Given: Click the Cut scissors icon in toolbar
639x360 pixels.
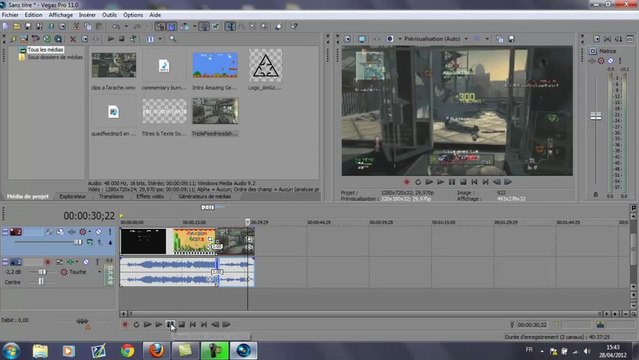Looking at the screenshot, I should coord(76,27).
